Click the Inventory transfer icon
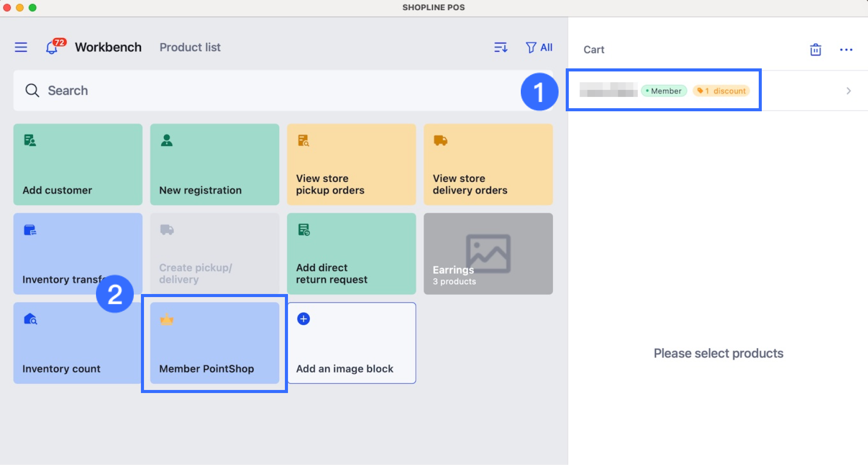Image resolution: width=868 pixels, height=465 pixels. [30, 230]
